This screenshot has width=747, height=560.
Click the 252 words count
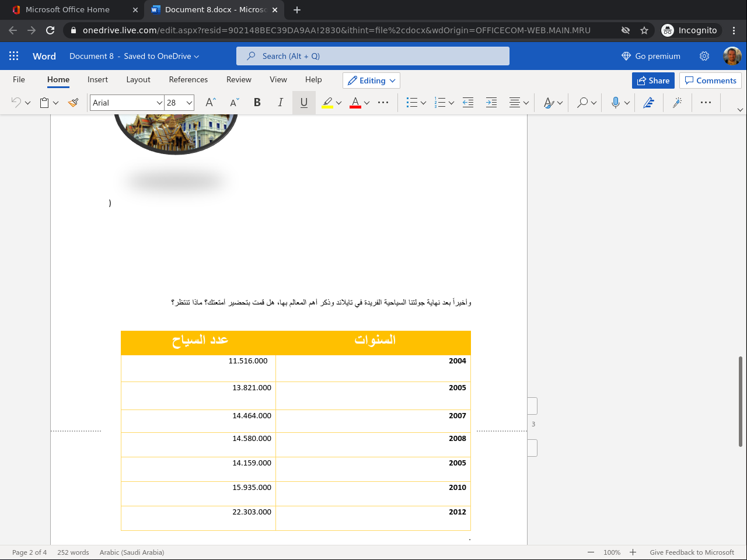[x=73, y=552]
